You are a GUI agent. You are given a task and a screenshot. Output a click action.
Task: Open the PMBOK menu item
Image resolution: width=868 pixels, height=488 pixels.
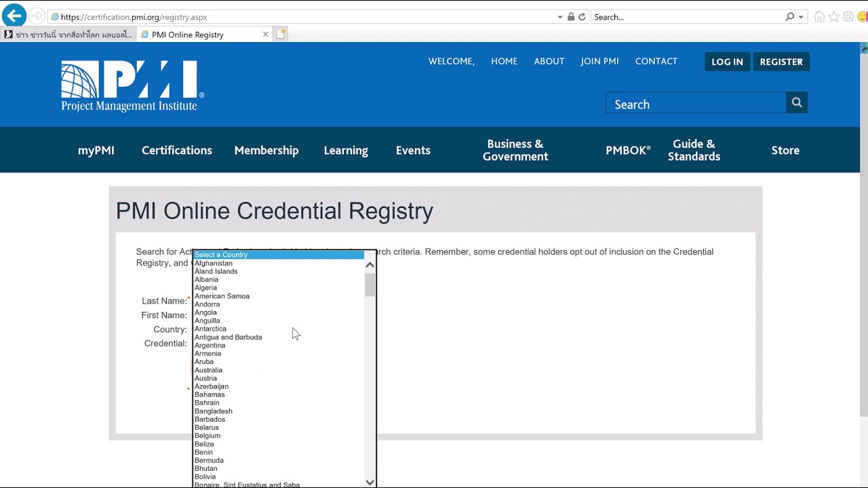[628, 150]
